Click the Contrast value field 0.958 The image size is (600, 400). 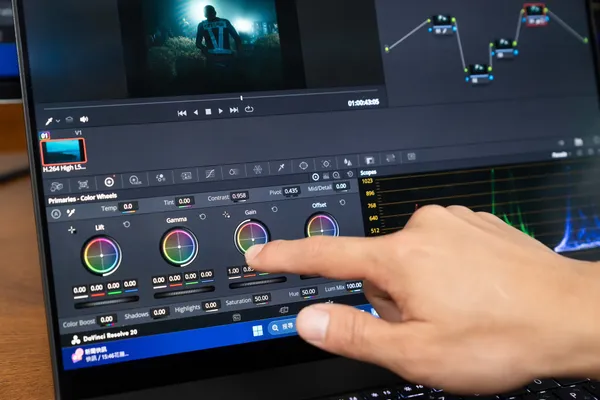click(x=239, y=196)
